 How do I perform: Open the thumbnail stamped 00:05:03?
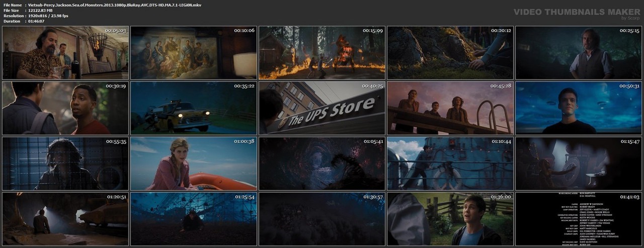point(65,53)
